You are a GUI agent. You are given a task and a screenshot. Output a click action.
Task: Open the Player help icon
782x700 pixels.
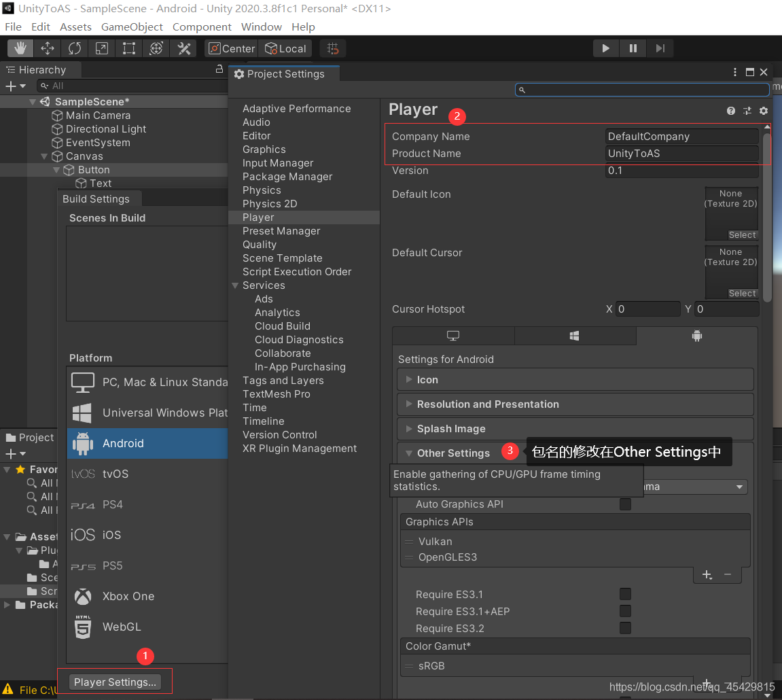(731, 111)
